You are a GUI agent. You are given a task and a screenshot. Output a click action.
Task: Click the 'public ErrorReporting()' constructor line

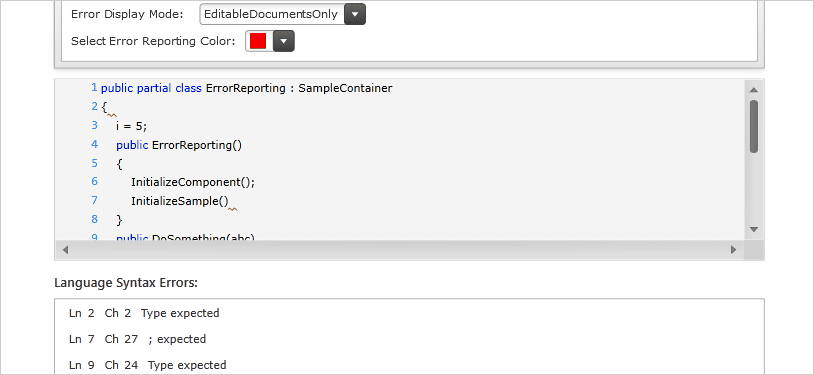click(x=179, y=145)
